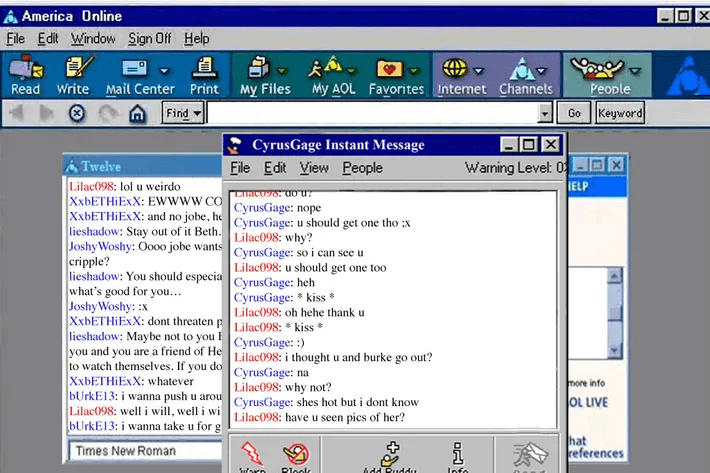Viewport: 710px width, 473px height.
Task: Click the America Online title bar logo
Action: point(11,17)
